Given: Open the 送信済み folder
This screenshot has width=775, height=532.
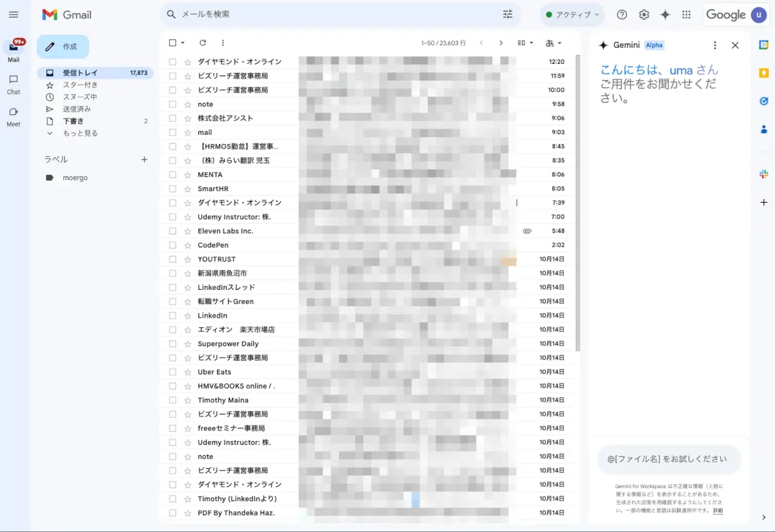Looking at the screenshot, I should tap(95, 109).
